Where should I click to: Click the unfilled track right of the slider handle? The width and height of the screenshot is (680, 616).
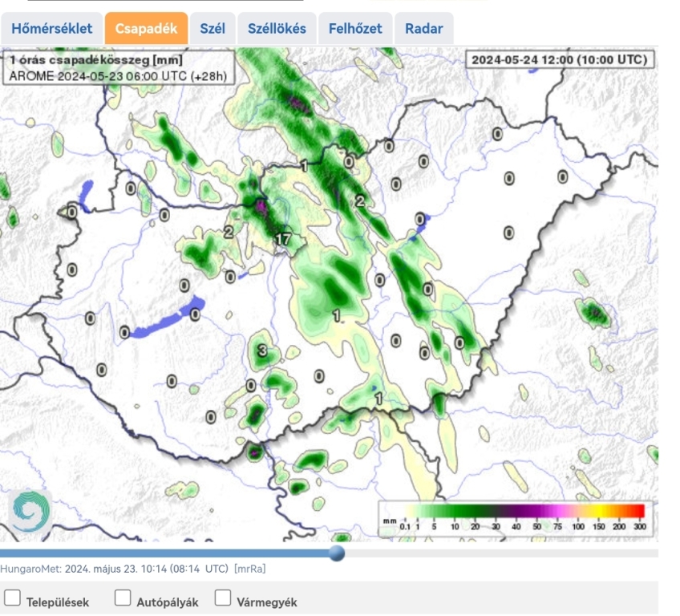497,553
